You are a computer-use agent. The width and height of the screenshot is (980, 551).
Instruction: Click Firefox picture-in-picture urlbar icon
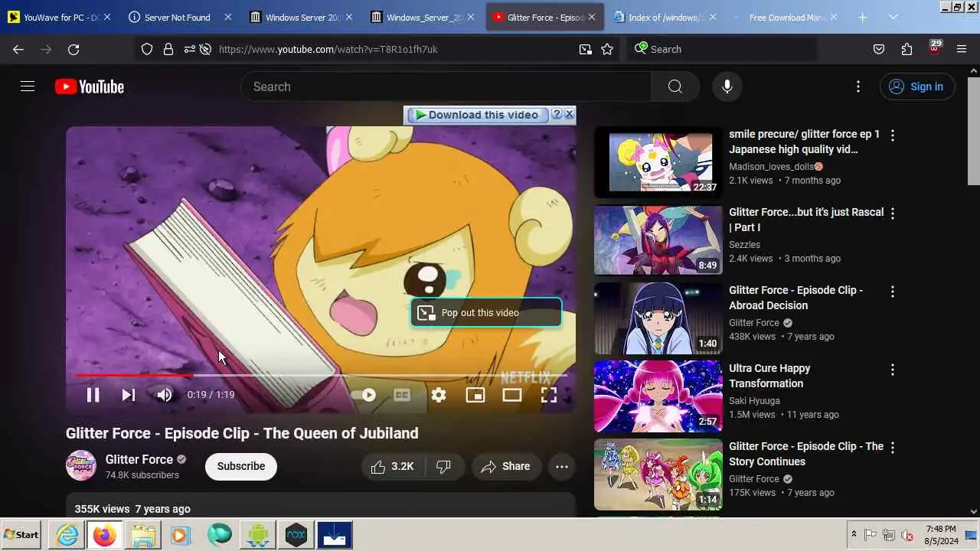pyautogui.click(x=586, y=49)
